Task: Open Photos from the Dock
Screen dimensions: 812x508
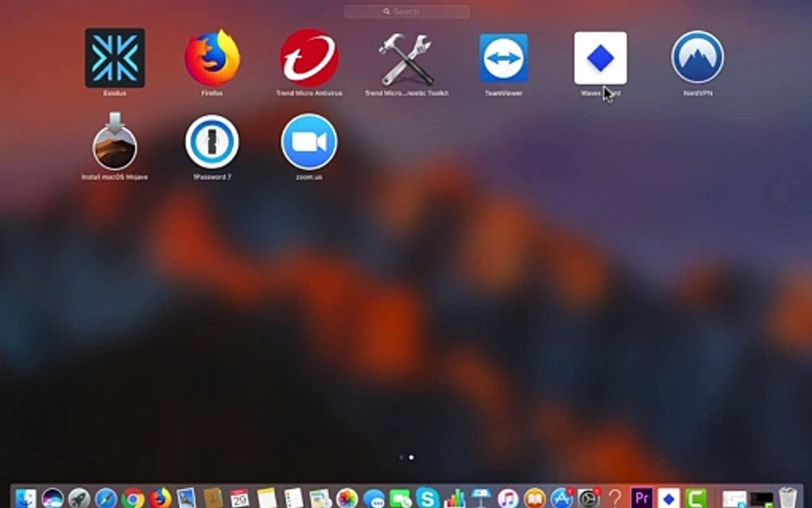Action: [x=347, y=498]
